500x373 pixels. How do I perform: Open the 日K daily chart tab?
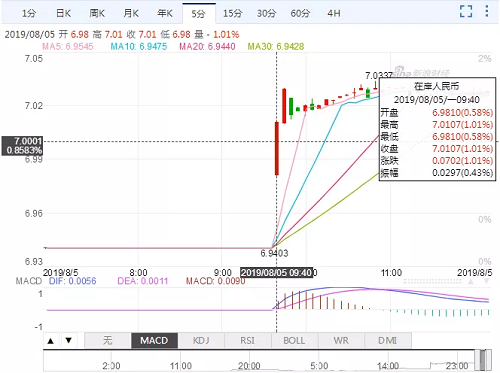point(63,13)
